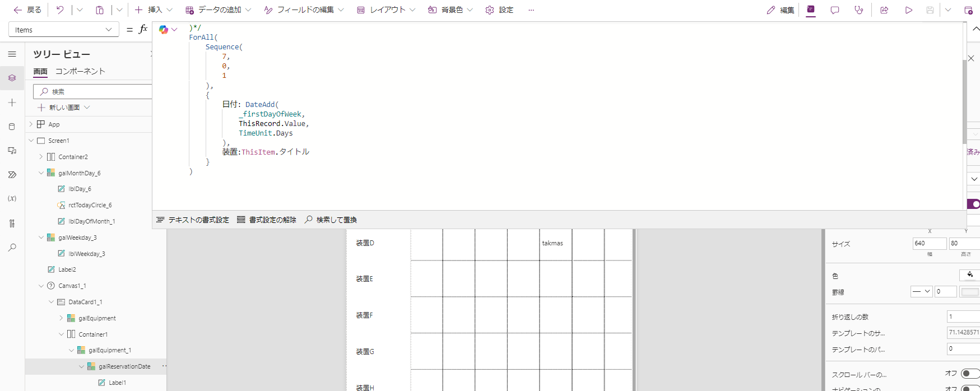Collapse the galWeekday_3 tree node
Image resolution: width=980 pixels, height=391 pixels.
click(x=41, y=238)
